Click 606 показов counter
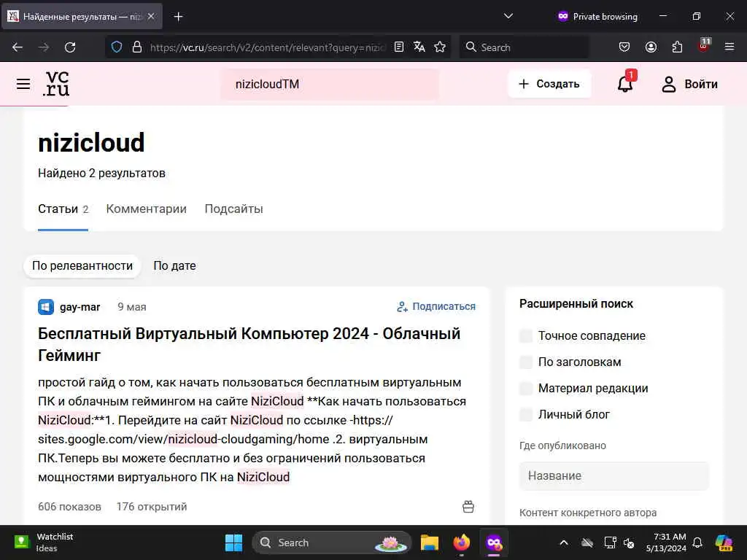This screenshot has width=747, height=560. click(x=69, y=507)
